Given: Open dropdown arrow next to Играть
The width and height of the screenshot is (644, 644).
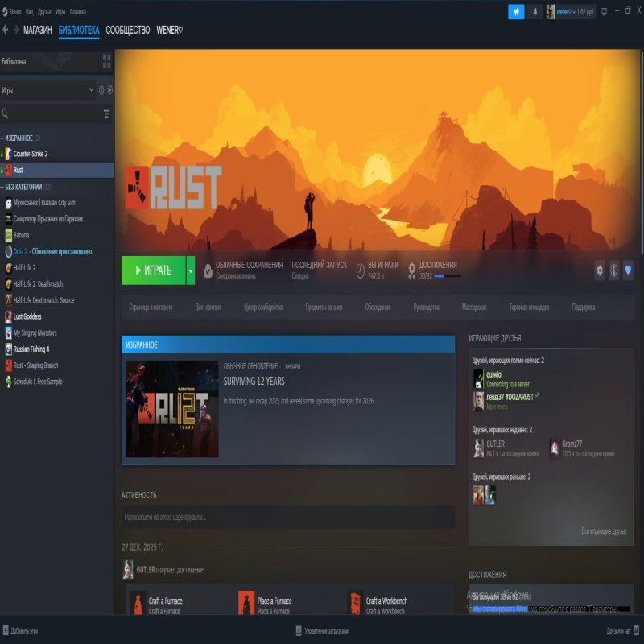Looking at the screenshot, I should pyautogui.click(x=191, y=270).
